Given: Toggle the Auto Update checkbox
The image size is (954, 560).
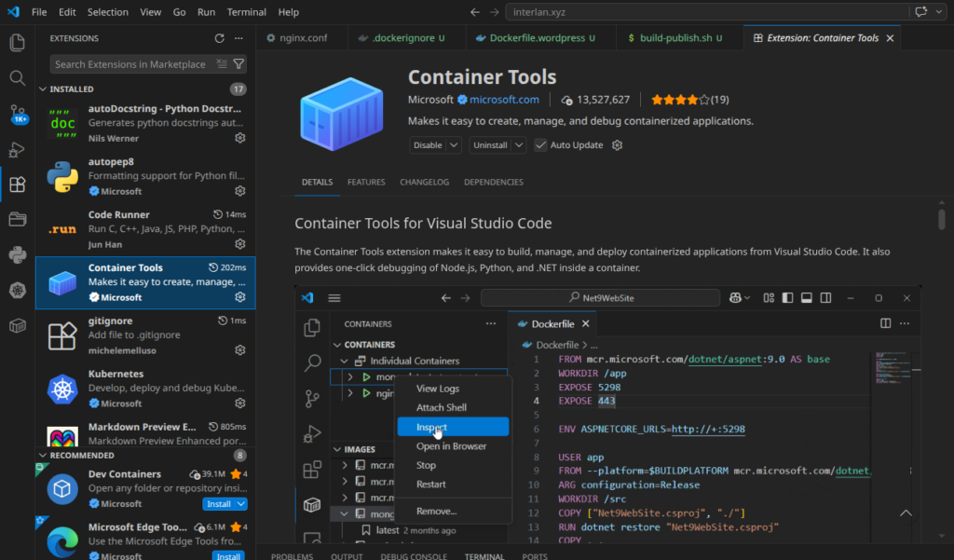Looking at the screenshot, I should click(x=540, y=144).
